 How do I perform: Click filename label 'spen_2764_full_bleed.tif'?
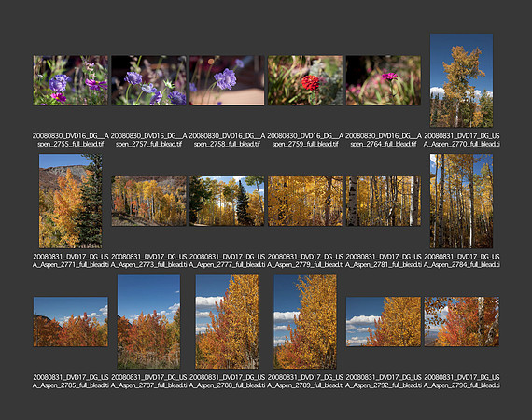[x=384, y=144]
